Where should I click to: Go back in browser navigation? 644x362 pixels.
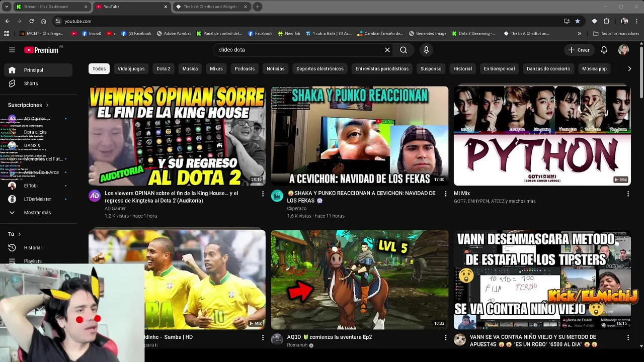tap(7, 21)
